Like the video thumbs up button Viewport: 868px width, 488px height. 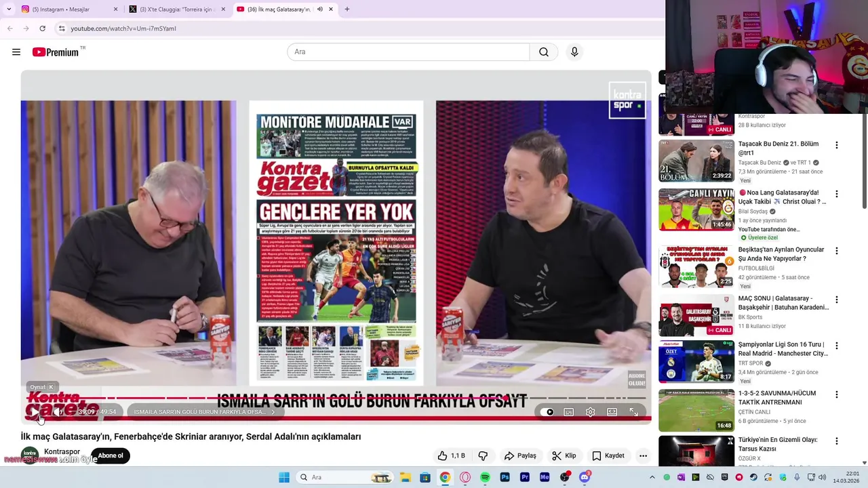451,455
